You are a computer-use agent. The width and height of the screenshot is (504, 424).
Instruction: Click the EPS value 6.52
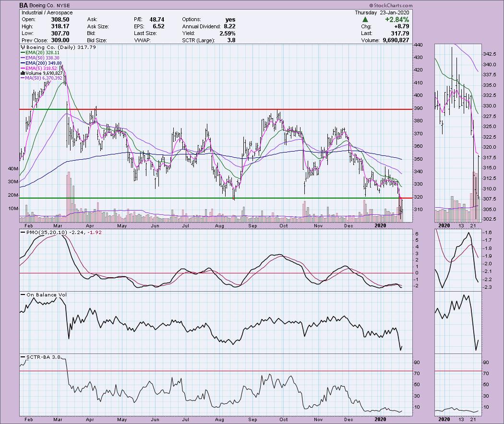pos(158,26)
